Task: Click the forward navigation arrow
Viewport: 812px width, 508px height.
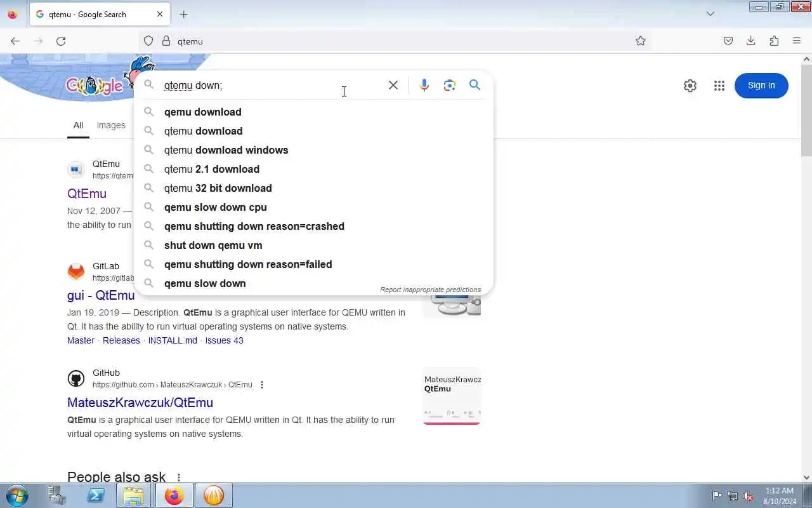Action: tap(38, 41)
